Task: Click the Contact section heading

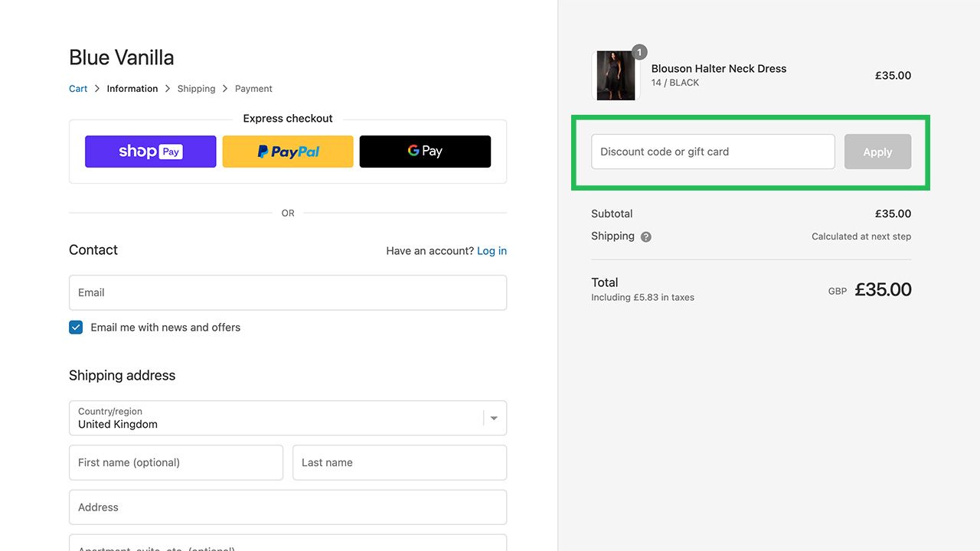Action: [93, 250]
